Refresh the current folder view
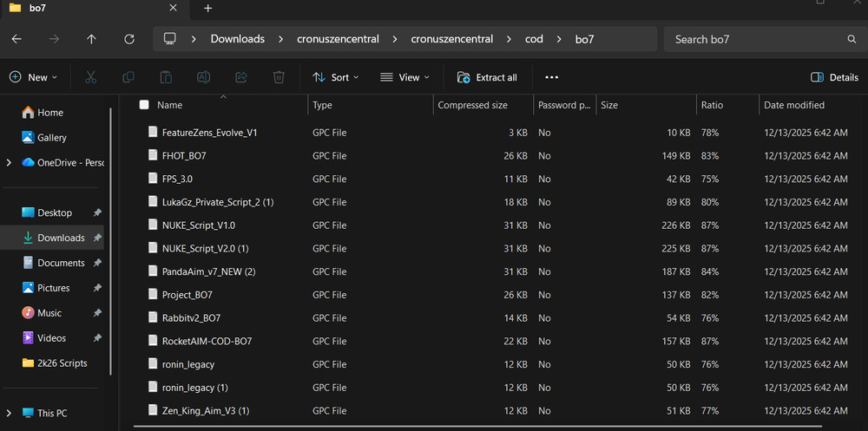Viewport: 868px width, 431px height. pyautogui.click(x=129, y=39)
